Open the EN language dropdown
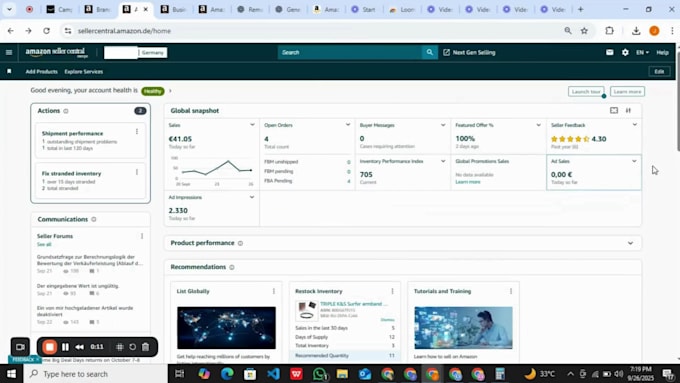 [642, 52]
